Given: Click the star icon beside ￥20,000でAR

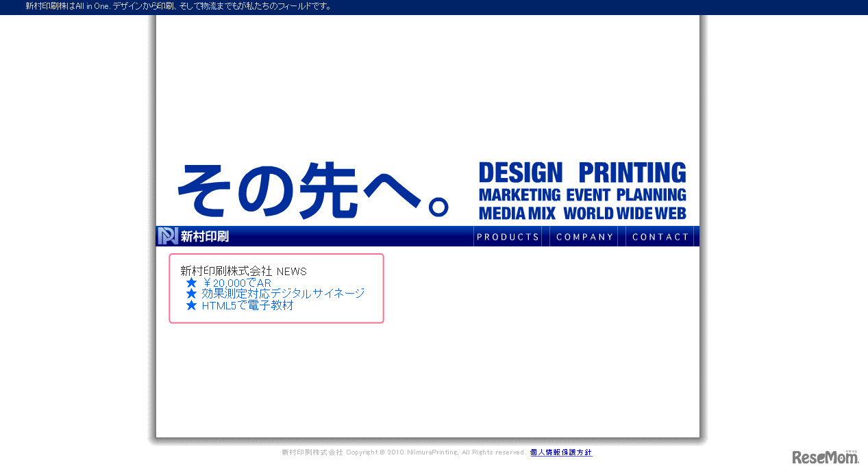Looking at the screenshot, I should point(192,283).
